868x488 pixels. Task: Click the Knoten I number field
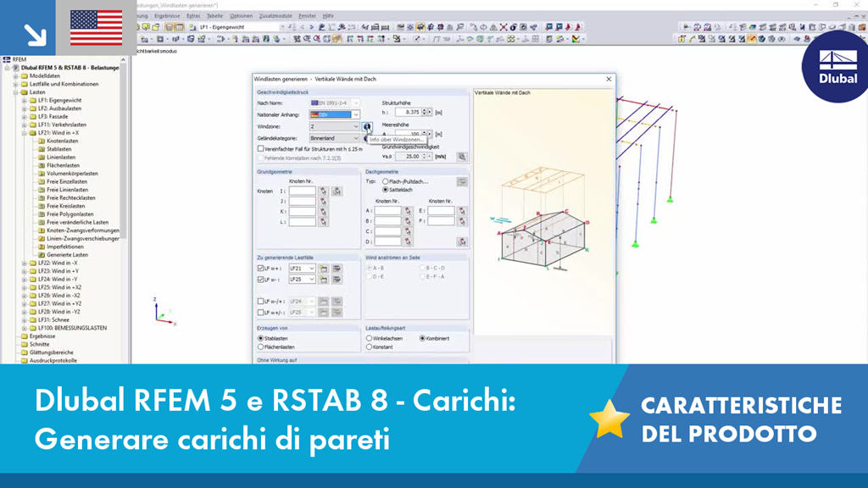(x=303, y=191)
